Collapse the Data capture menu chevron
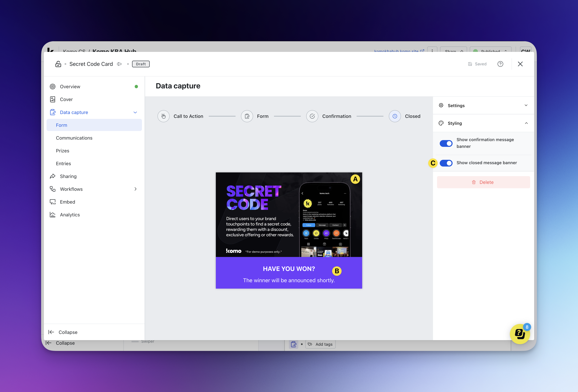 tap(135, 112)
